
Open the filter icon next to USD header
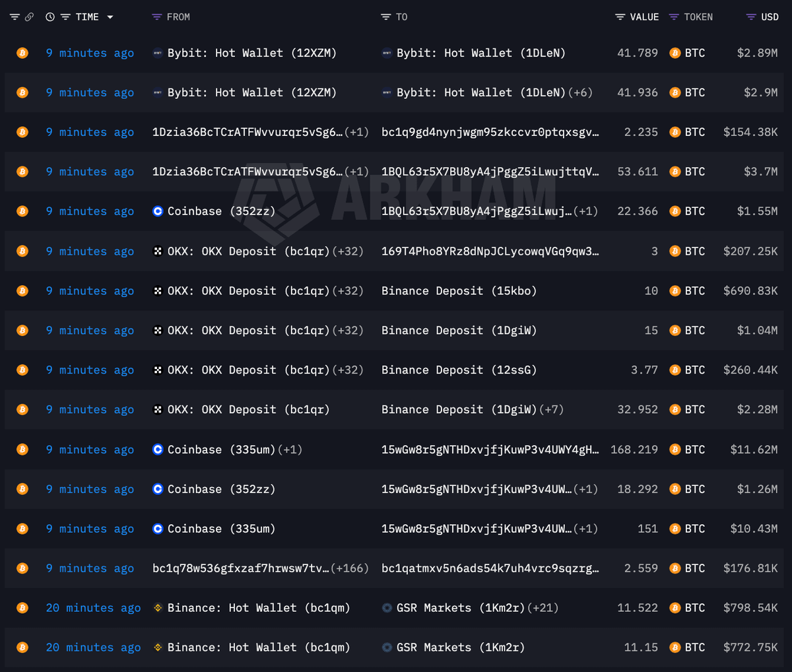pyautogui.click(x=751, y=17)
